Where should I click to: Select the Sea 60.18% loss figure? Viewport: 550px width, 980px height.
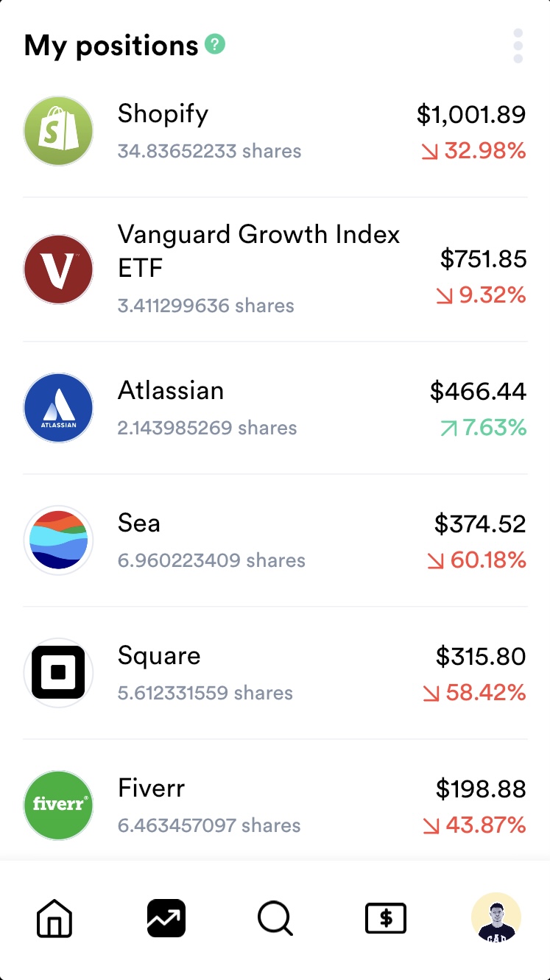click(x=477, y=560)
